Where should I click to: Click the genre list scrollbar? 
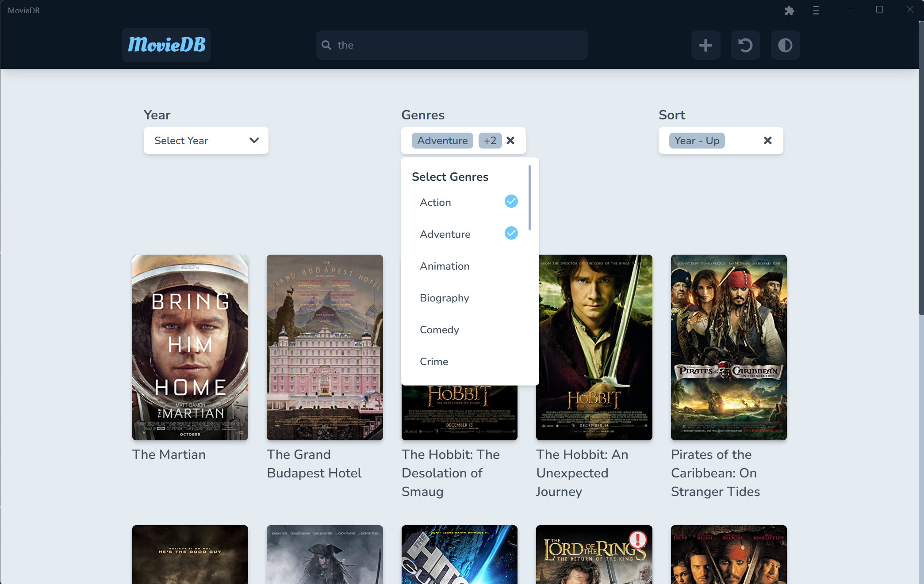pyautogui.click(x=529, y=198)
